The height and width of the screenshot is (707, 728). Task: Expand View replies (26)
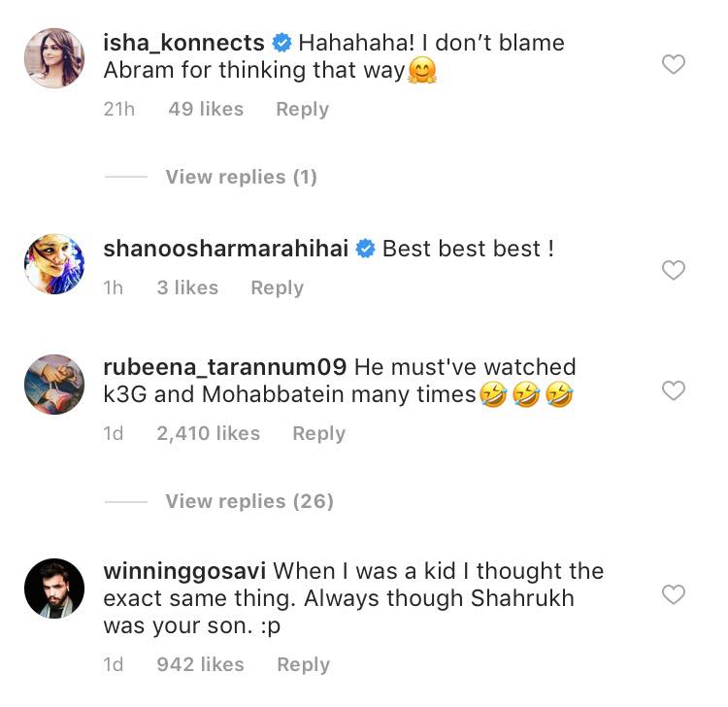point(248,501)
